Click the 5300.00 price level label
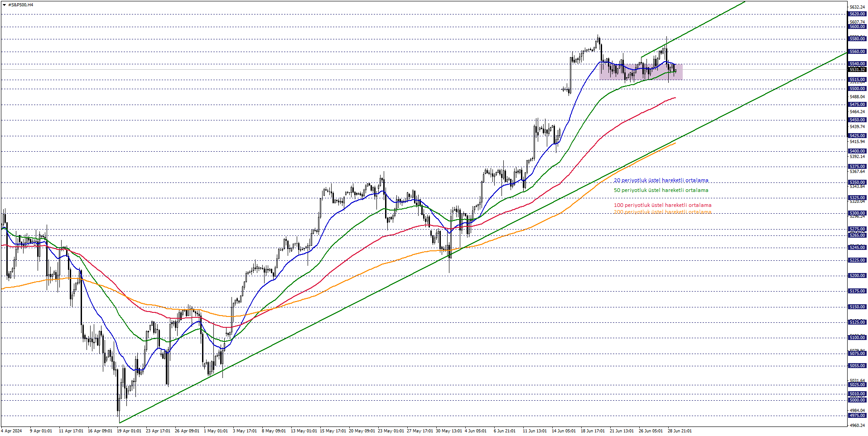Screen dimensions: 868x436 tap(857, 213)
